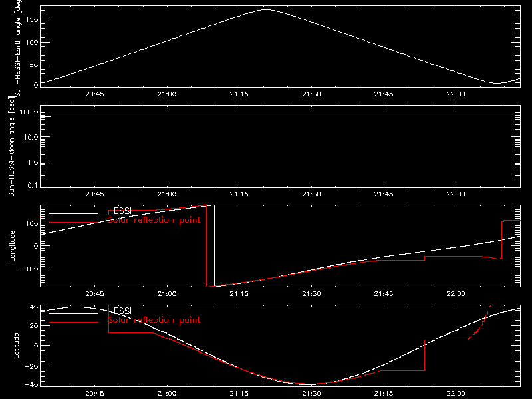Click 21:15 time label under Sun-HESSI-Earth plot
Screen dimensions: 532x399
(239, 94)
